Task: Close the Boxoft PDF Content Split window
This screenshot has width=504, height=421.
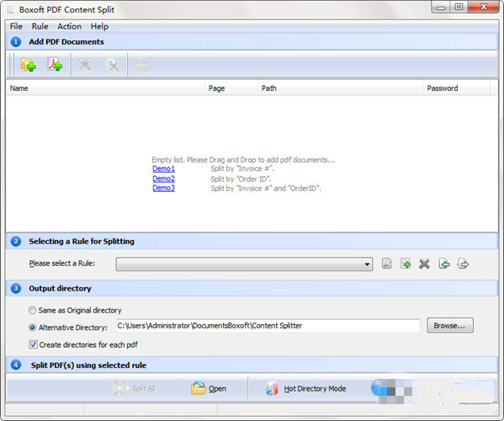Action: 483,7
